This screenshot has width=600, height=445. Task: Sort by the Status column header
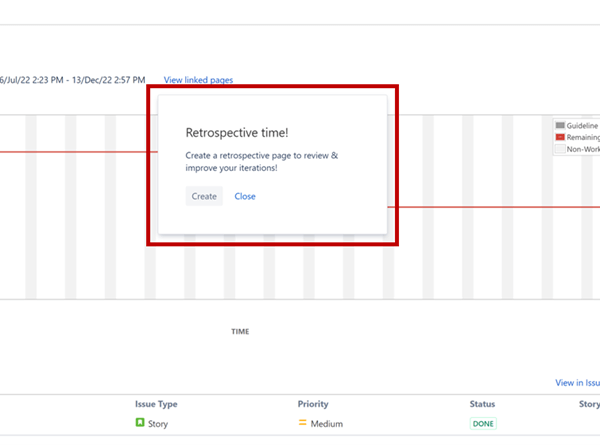pyautogui.click(x=482, y=404)
